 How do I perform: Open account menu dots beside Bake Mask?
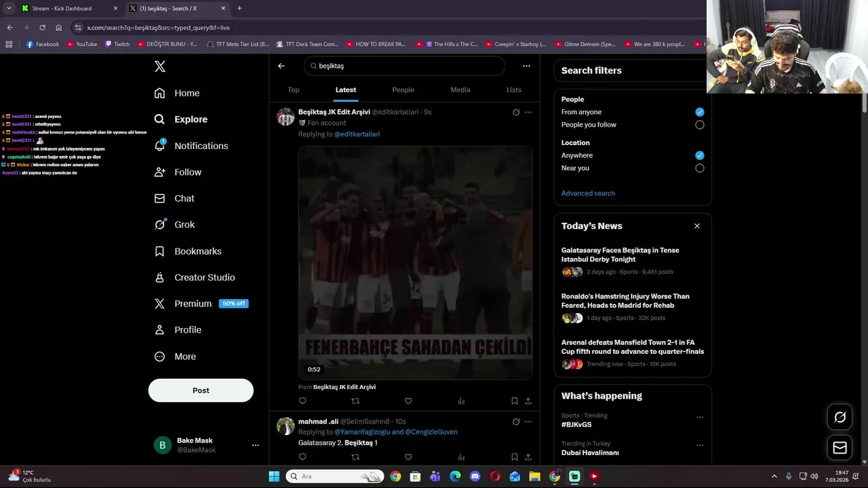click(x=256, y=445)
